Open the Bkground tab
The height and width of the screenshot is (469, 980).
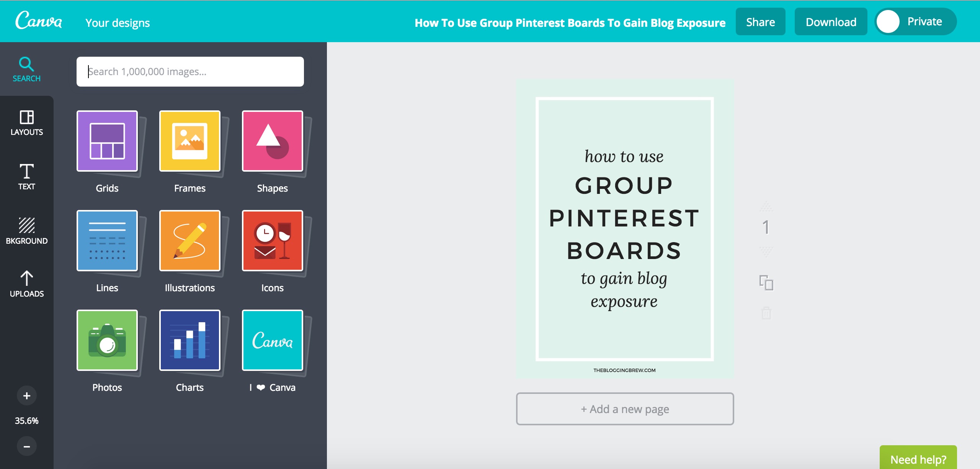[x=27, y=231]
